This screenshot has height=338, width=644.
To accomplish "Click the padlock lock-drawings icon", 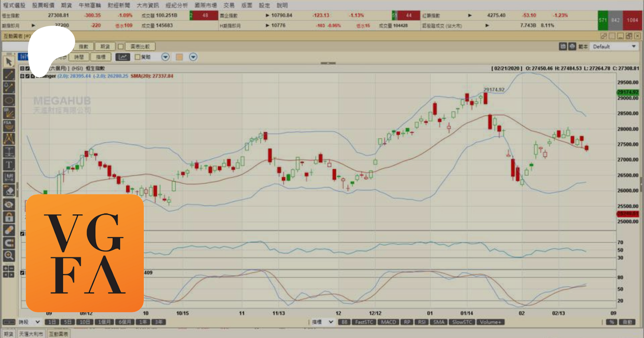I will 9,217.
